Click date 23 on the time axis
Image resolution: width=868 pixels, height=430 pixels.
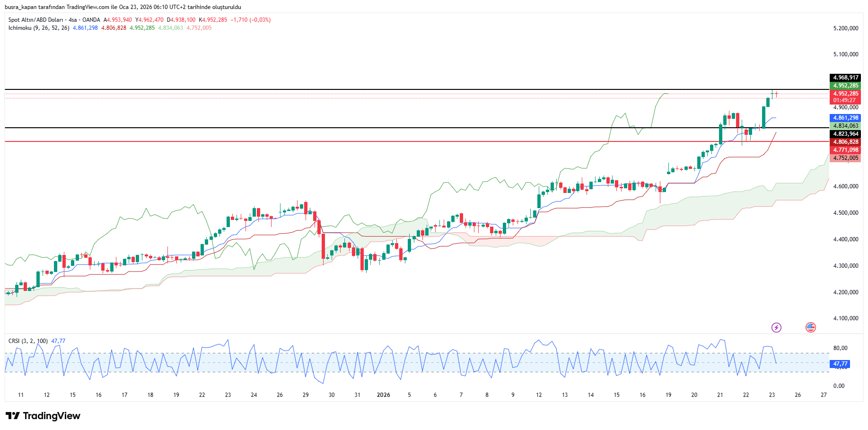[772, 395]
